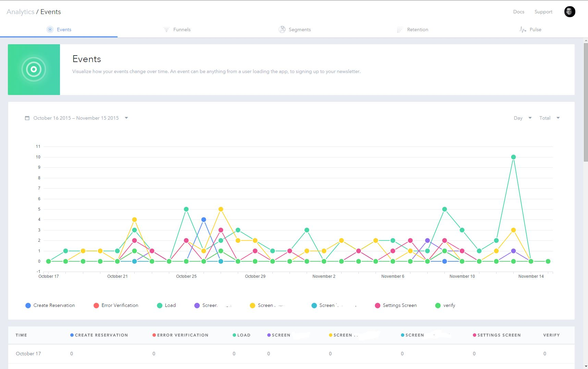
Task: Toggle the Create Reservation series in the legend
Action: 50,306
